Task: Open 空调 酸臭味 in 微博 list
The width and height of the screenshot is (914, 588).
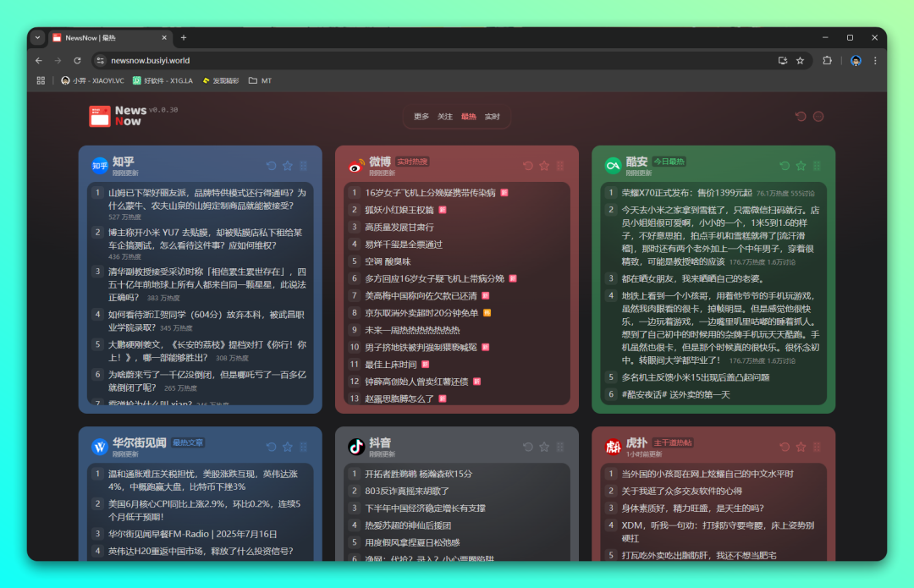Action: [388, 261]
